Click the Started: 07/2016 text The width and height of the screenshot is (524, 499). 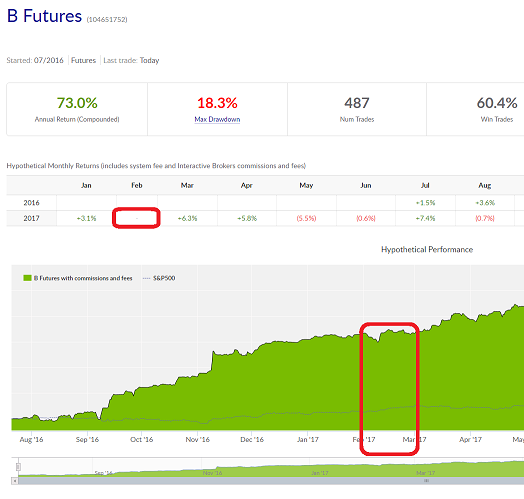(x=35, y=60)
